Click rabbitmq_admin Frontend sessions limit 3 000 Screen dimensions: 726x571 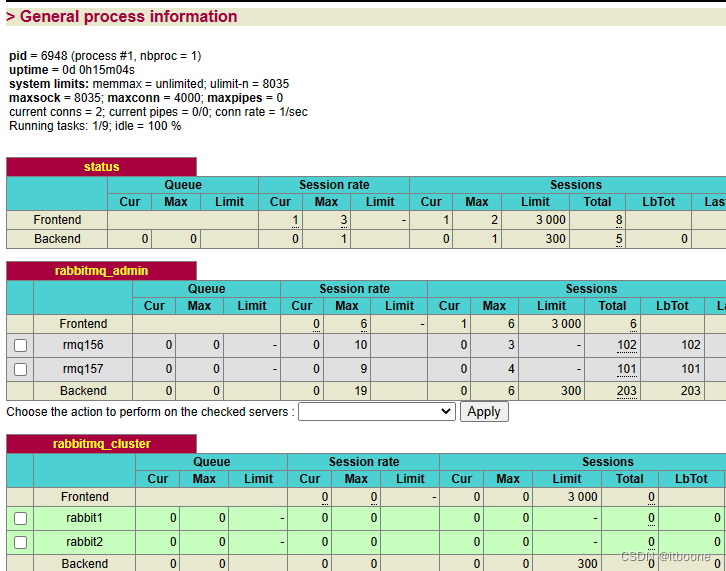pos(566,324)
